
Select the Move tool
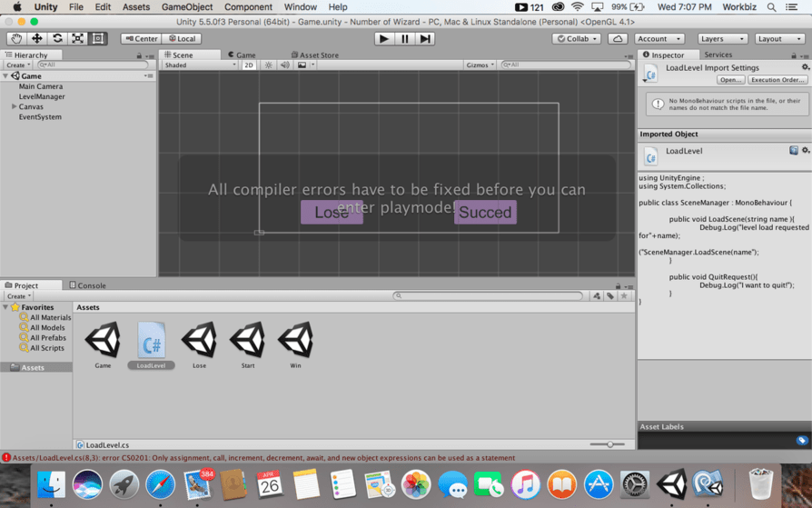click(36, 38)
